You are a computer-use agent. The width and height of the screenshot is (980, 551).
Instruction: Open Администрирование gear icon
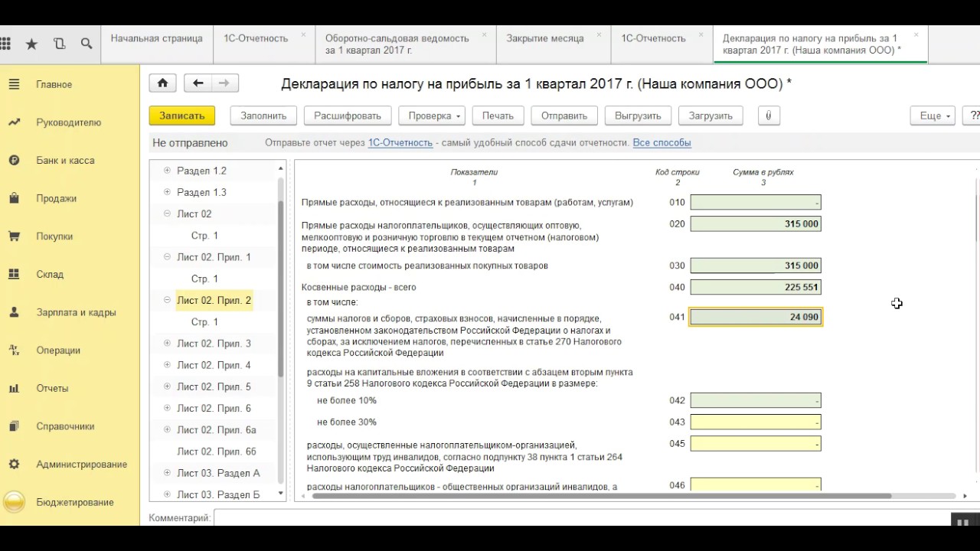[x=14, y=465]
